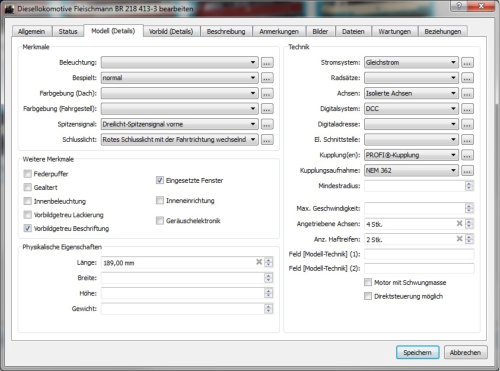
Task: Click the ellipsis button next to Spitzensignal
Action: [267, 124]
